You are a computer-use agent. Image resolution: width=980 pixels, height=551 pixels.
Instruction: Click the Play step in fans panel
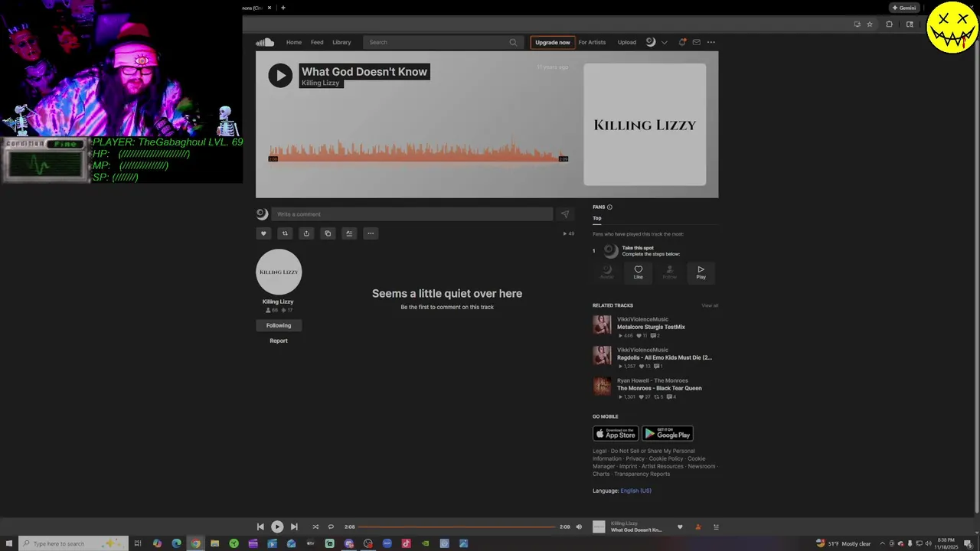click(701, 272)
